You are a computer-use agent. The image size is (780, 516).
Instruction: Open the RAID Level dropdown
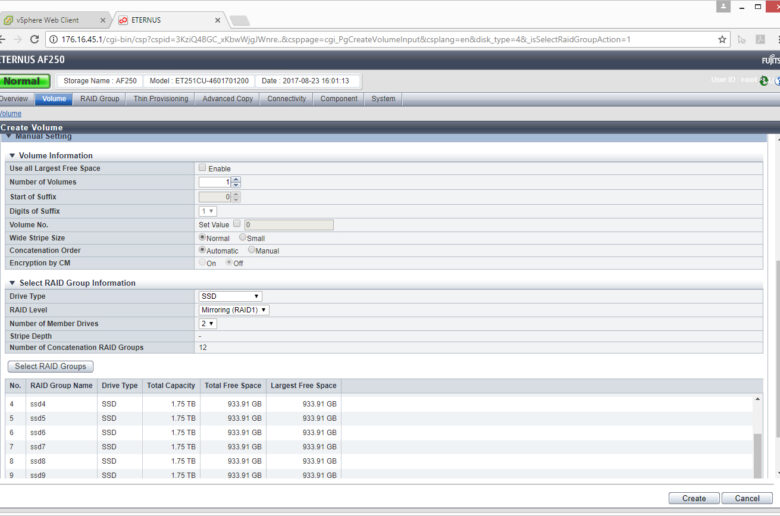tap(234, 310)
